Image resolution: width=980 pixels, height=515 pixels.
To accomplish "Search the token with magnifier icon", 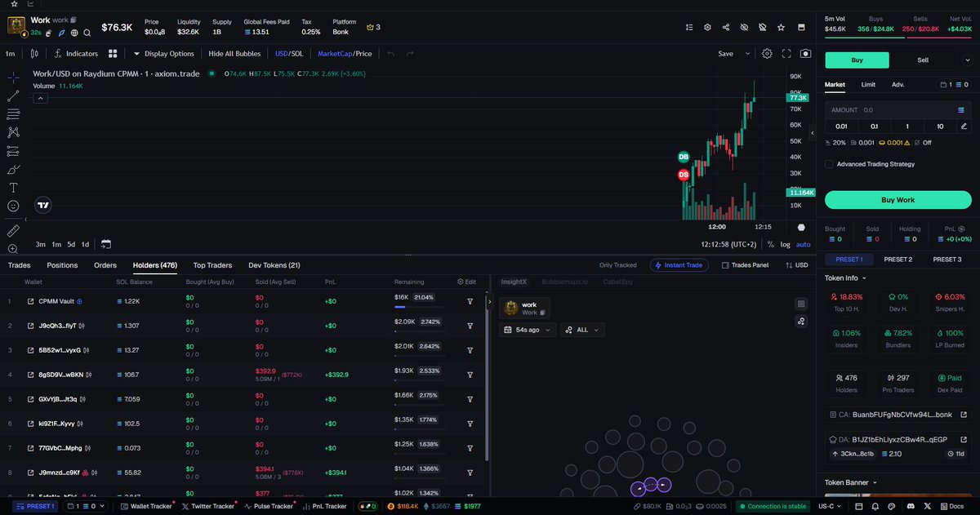I will coord(87,33).
